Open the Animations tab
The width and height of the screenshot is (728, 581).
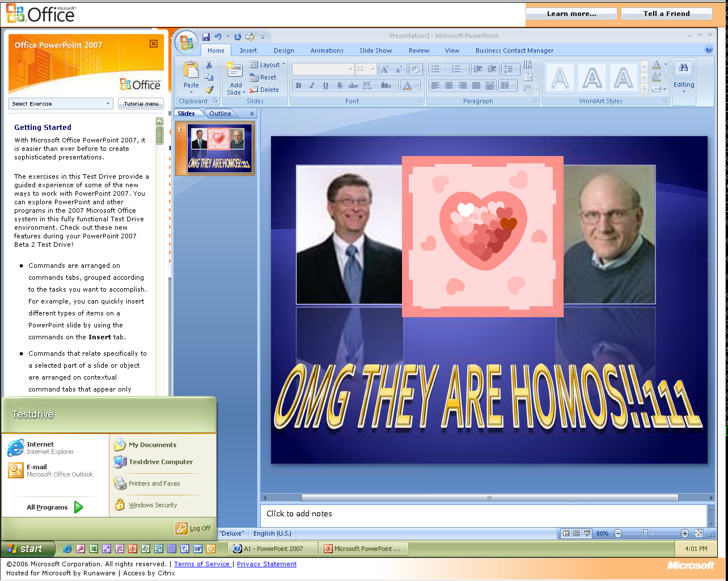pyautogui.click(x=327, y=50)
